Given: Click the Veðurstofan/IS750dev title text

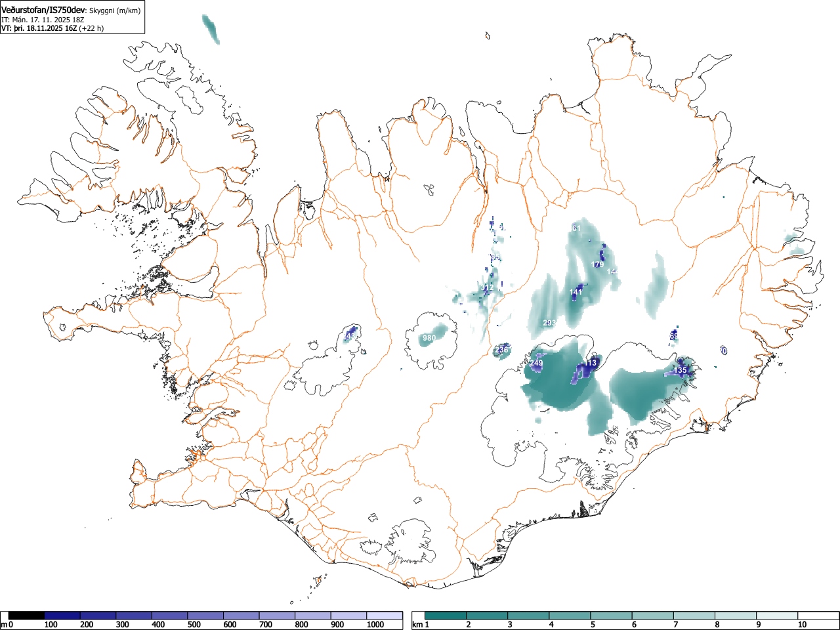Looking at the screenshot, I should coord(45,10).
